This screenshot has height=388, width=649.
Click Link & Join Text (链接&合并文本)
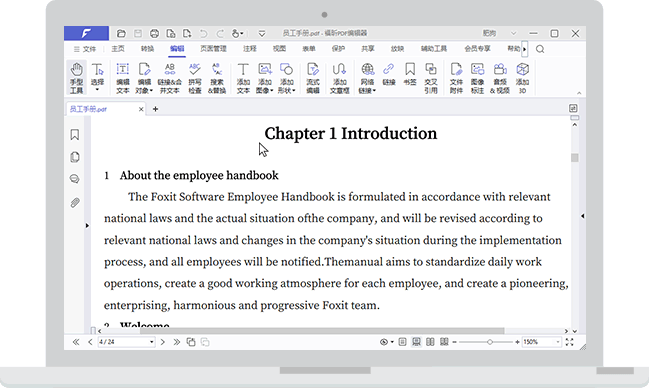pos(170,78)
